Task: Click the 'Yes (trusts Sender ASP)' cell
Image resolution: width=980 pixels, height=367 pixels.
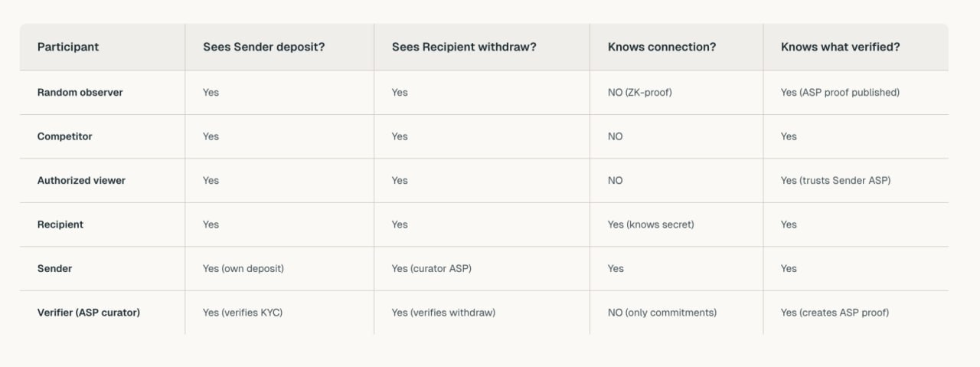Action: pos(835,180)
